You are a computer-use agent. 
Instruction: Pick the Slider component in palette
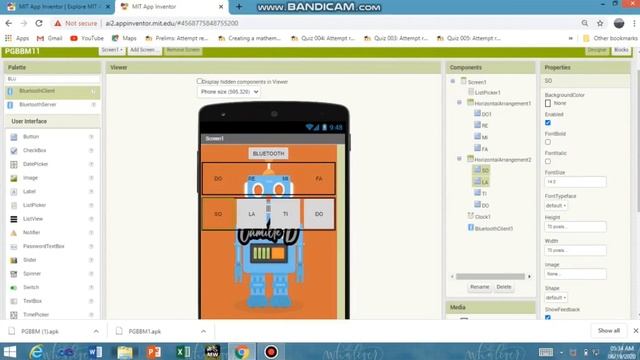point(29,260)
